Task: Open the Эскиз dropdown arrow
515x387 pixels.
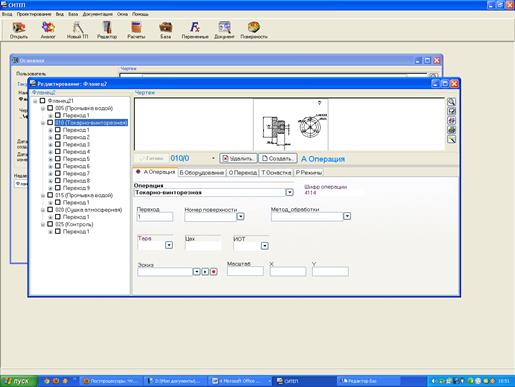Action: [197, 272]
